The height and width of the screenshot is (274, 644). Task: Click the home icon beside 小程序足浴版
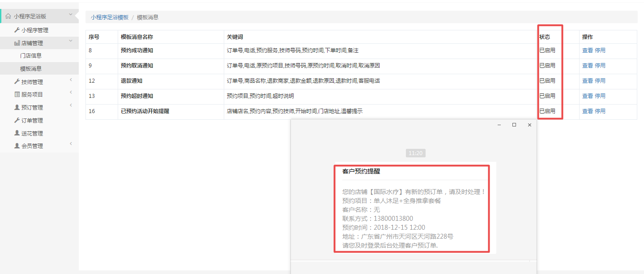coord(8,17)
